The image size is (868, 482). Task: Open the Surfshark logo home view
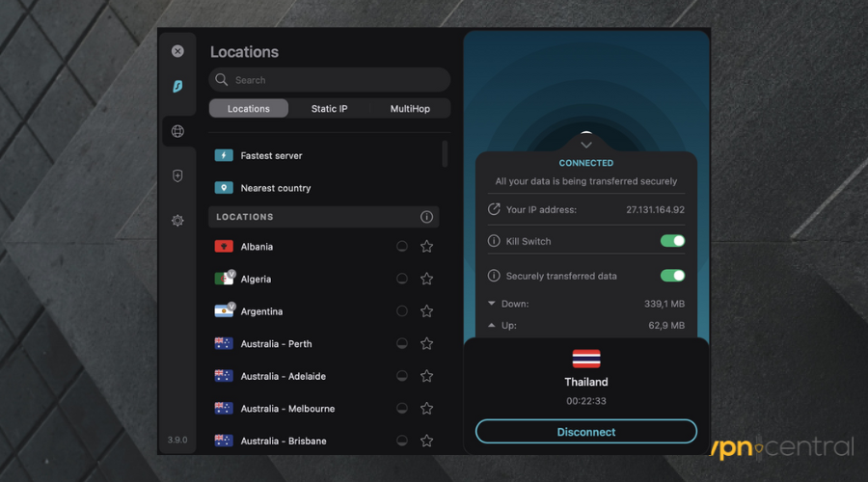click(177, 87)
